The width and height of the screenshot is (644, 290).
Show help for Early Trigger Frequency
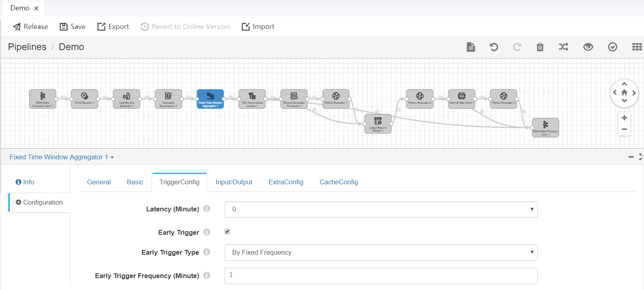click(207, 275)
